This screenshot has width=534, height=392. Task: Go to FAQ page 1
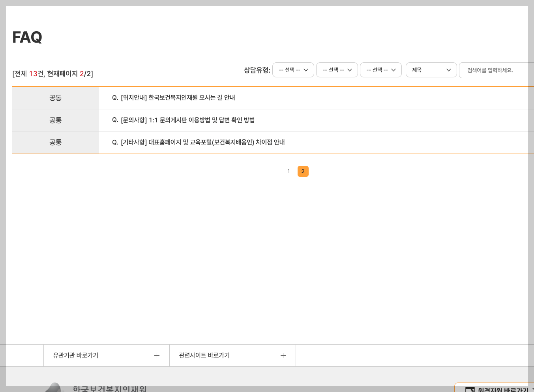(x=289, y=171)
